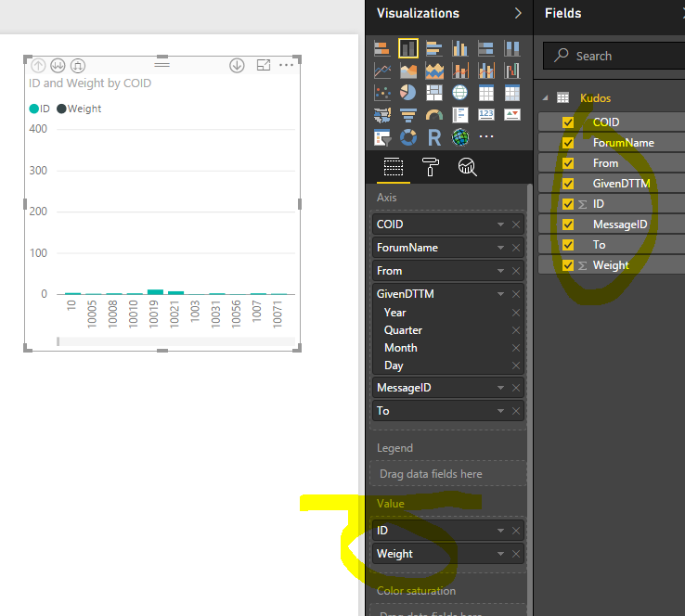Drill up in the chart visual
Screen dimensions: 685x616
click(38, 66)
